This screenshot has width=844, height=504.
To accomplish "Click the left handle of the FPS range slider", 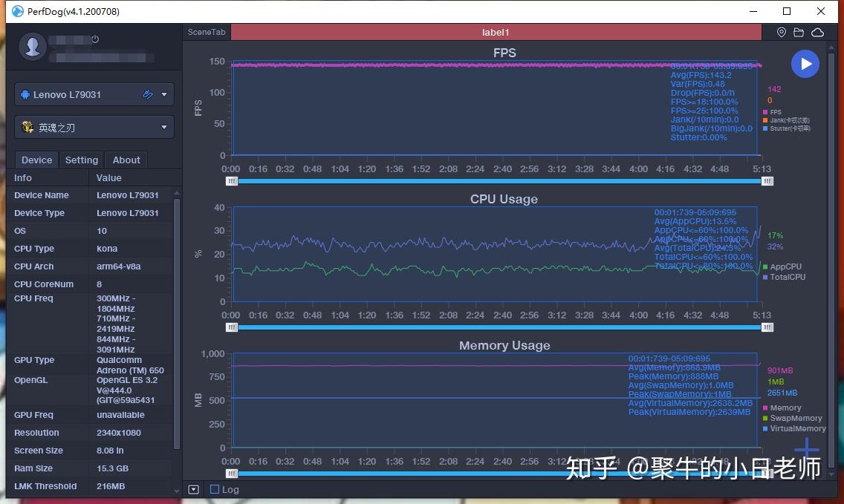I will (232, 181).
